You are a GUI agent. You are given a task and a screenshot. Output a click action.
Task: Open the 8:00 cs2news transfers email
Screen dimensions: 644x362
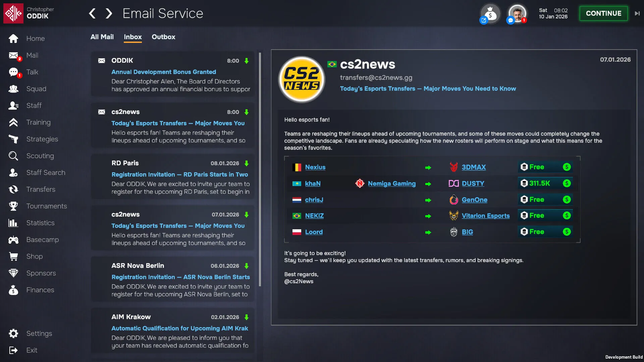coord(172,125)
